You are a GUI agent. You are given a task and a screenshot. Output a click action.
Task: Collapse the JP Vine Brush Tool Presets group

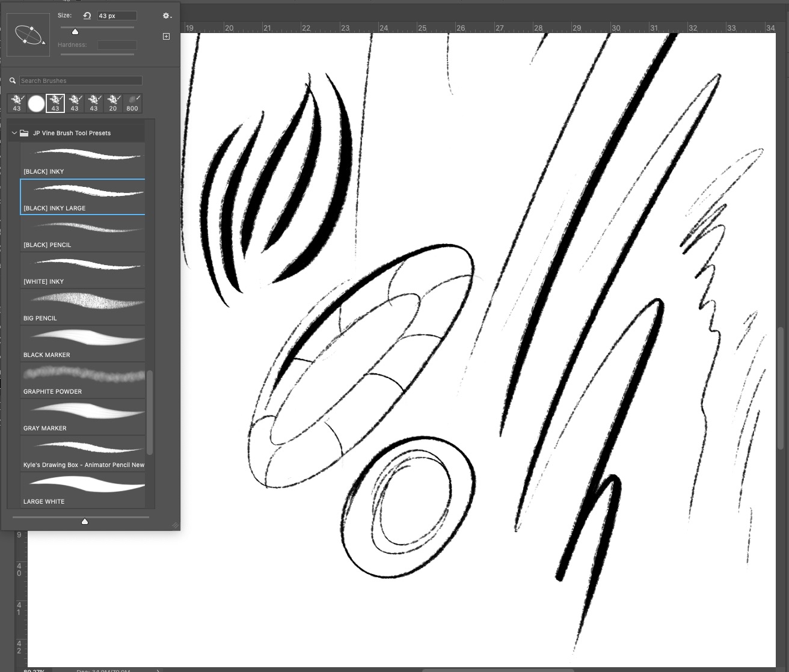point(14,133)
